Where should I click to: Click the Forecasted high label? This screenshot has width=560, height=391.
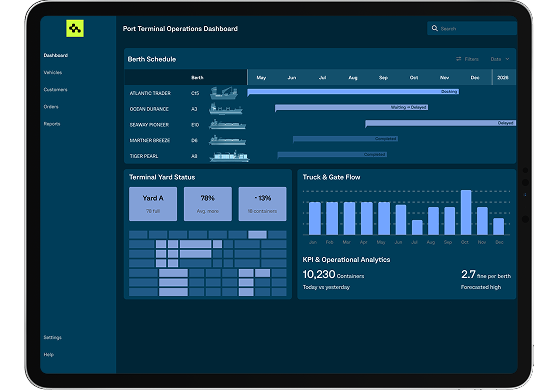pyautogui.click(x=481, y=287)
